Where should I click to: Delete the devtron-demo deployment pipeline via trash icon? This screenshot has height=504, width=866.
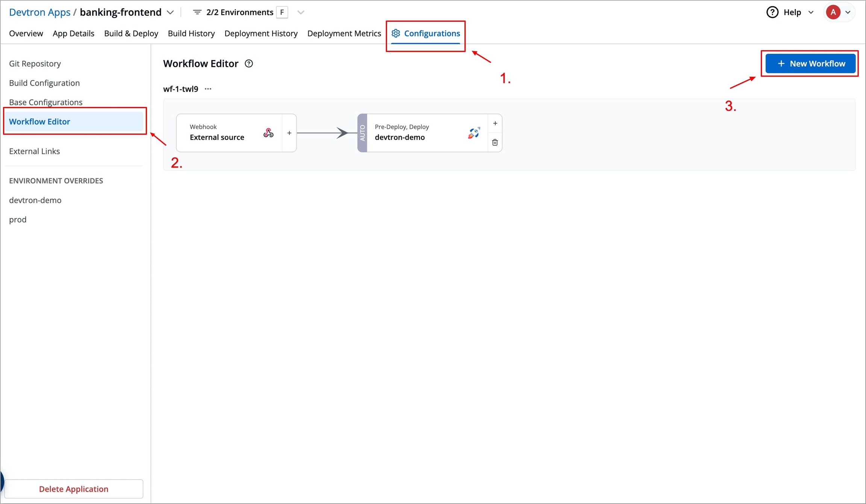[495, 142]
